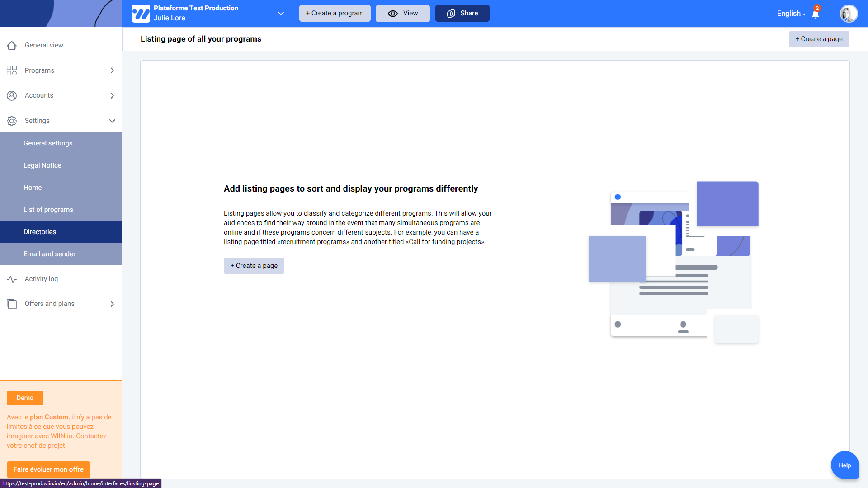The image size is (868, 488).
Task: Click the Settings gear icon
Action: click(x=12, y=121)
